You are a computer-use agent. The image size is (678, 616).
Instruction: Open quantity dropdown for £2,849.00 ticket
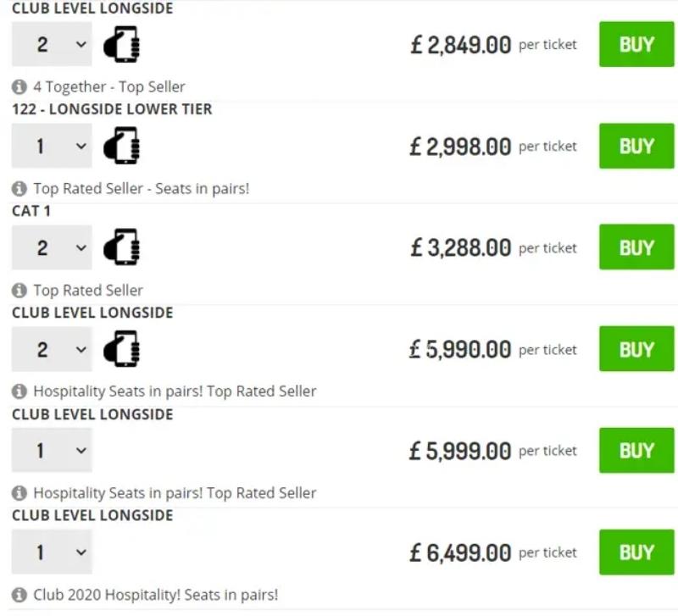(52, 44)
